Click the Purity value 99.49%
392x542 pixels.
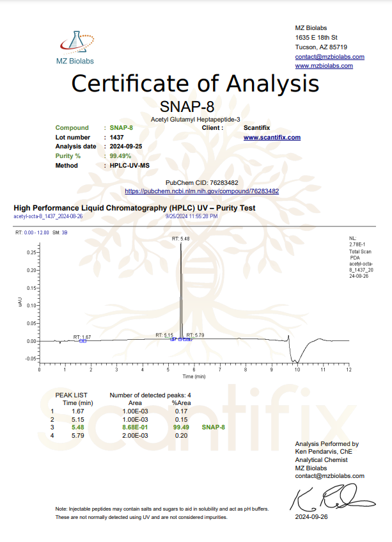pos(120,156)
